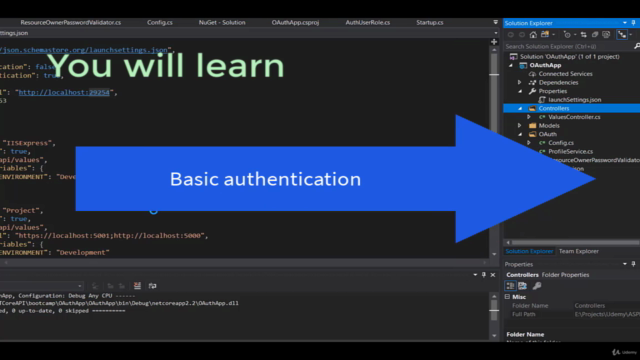The height and width of the screenshot is (360, 640).
Task: Collapse the Properties folder node
Action: (x=520, y=91)
